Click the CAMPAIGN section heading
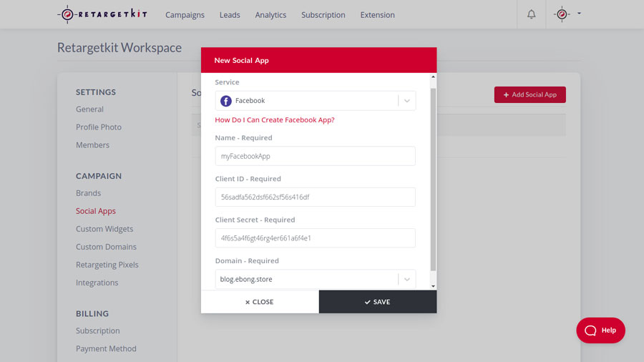Image resolution: width=644 pixels, height=362 pixels. (x=99, y=176)
